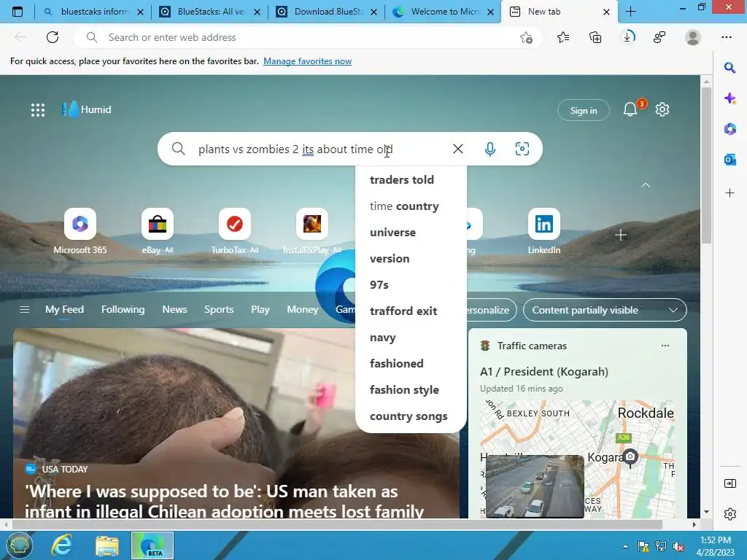Open feed hamburger menu icon
Image resolution: width=747 pixels, height=560 pixels.
[25, 310]
